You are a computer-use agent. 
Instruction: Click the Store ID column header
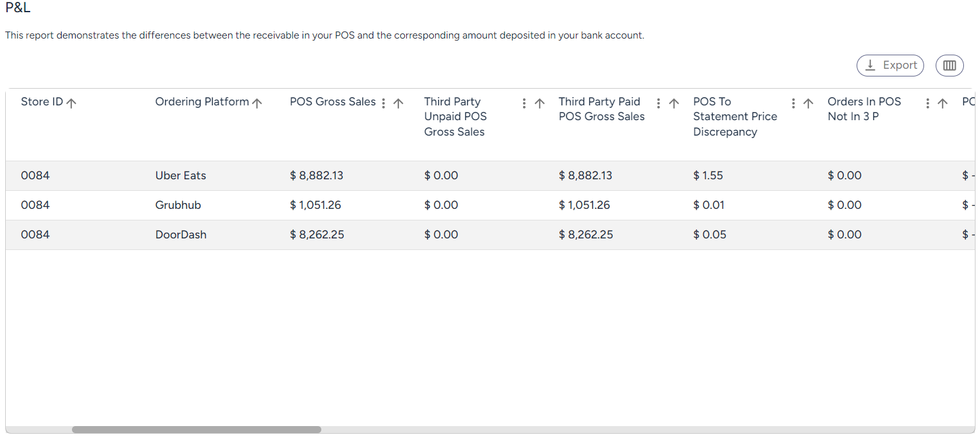[x=42, y=102]
